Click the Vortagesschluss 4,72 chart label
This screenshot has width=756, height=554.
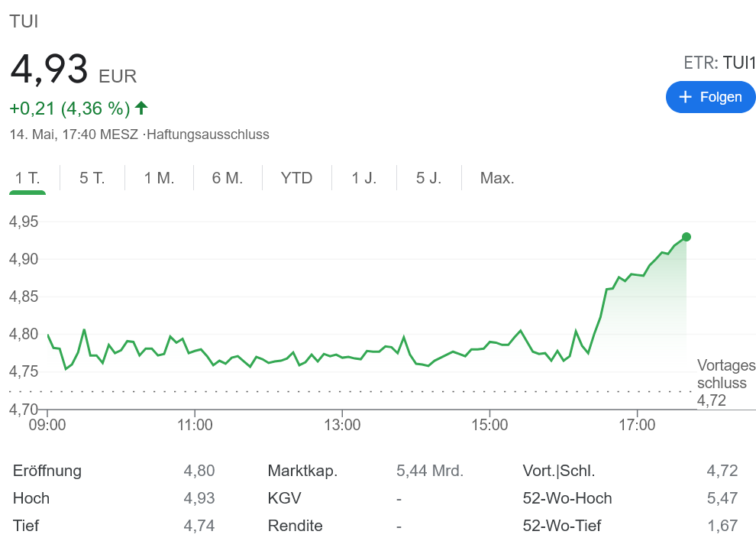pyautogui.click(x=720, y=383)
